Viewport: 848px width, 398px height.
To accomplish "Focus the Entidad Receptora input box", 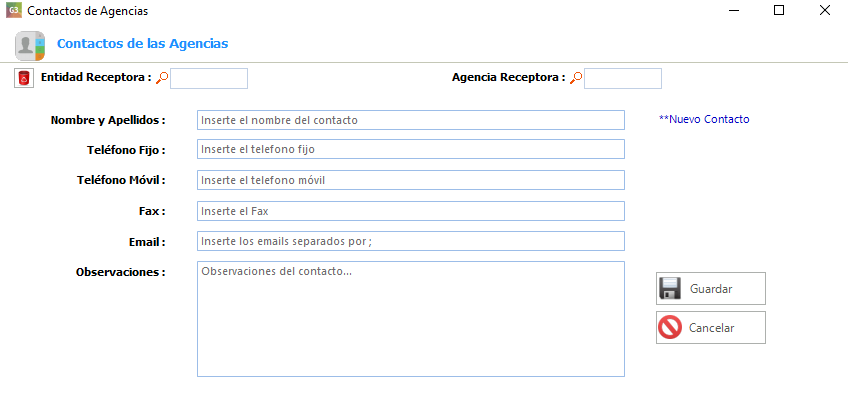I will (x=209, y=78).
